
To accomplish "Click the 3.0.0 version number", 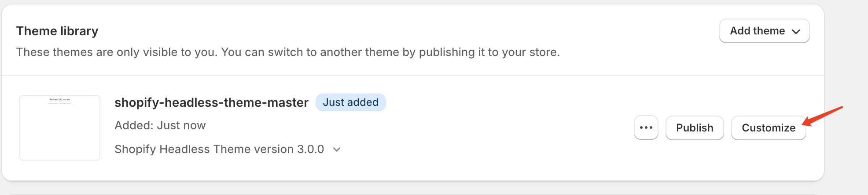I will (x=310, y=149).
